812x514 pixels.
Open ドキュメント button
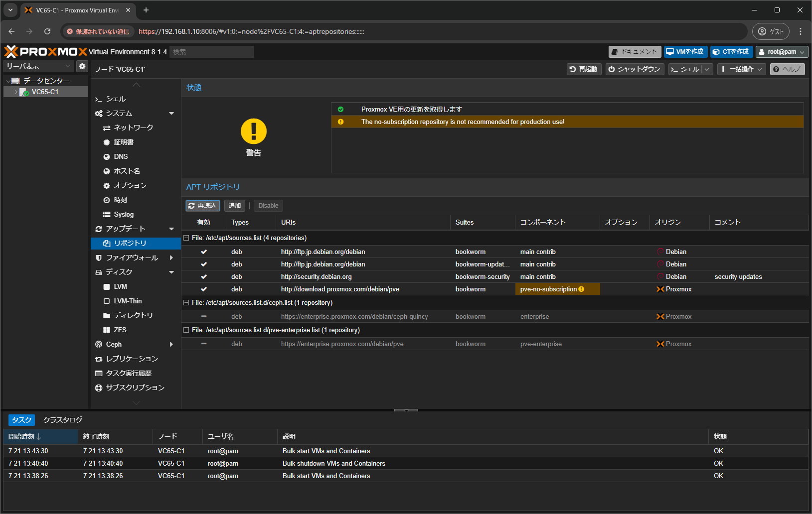[x=635, y=52]
